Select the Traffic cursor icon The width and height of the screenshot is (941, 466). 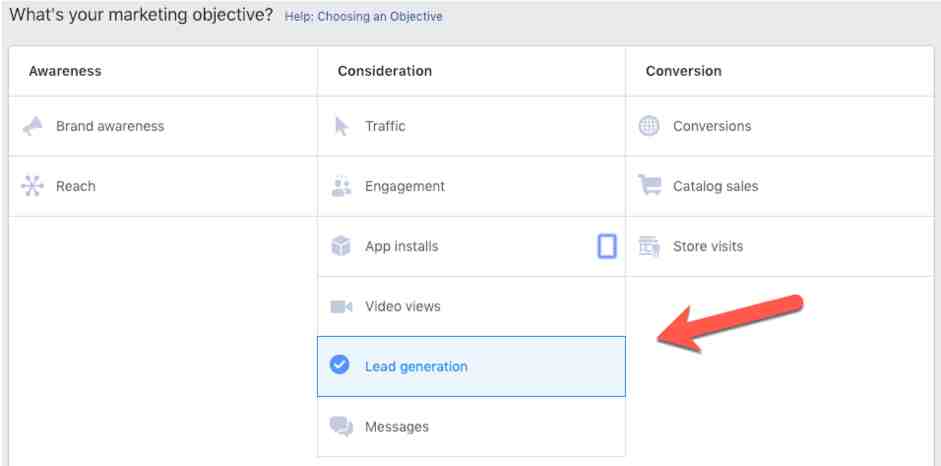coord(341,126)
